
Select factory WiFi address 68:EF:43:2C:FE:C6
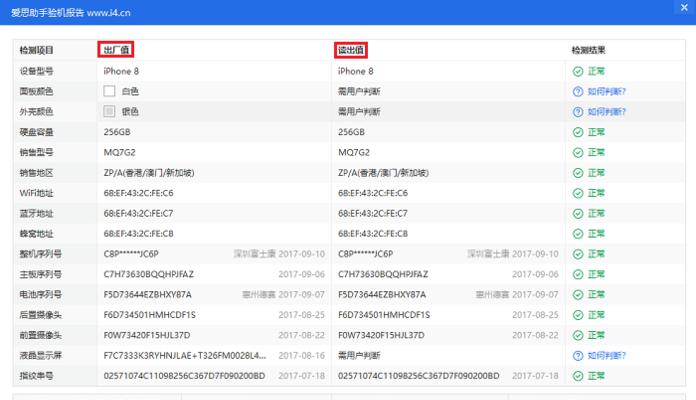point(138,193)
